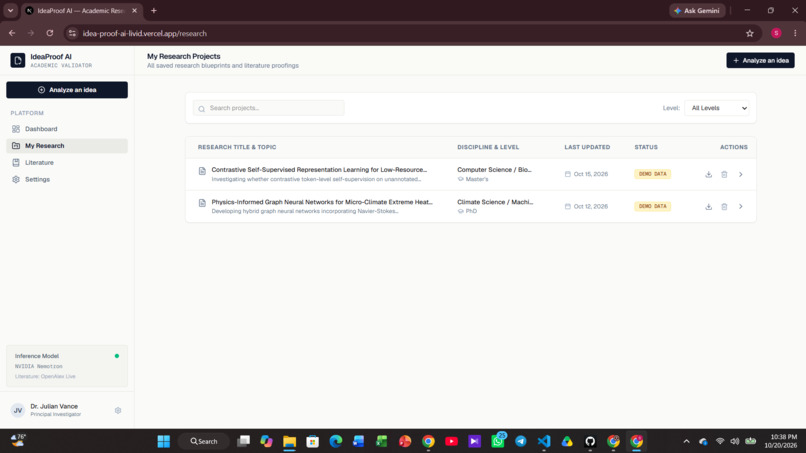Open Settings from the sidebar
Image resolution: width=806 pixels, height=453 pixels.
(67, 179)
